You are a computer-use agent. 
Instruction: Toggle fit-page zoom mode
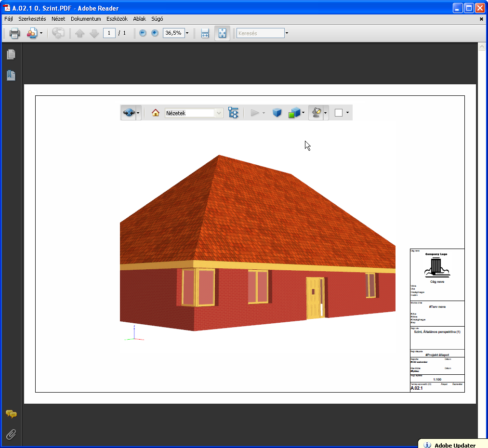tap(222, 33)
